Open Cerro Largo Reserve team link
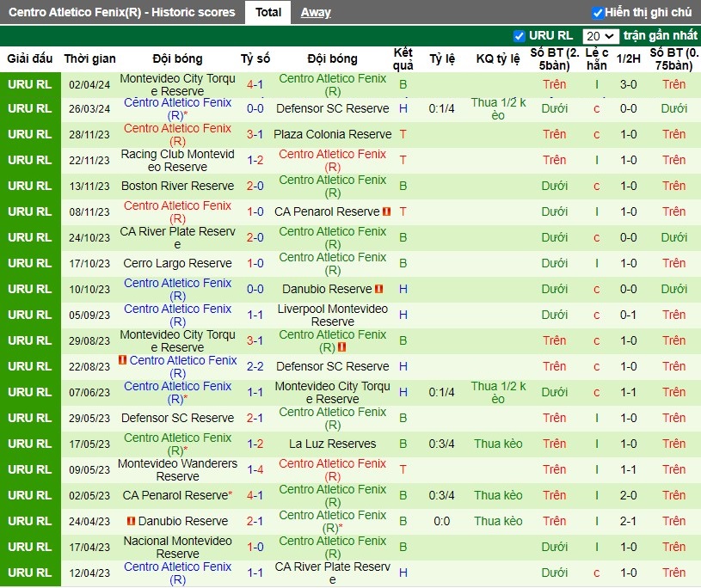Viewport: 701px width, 588px height. click(x=177, y=263)
